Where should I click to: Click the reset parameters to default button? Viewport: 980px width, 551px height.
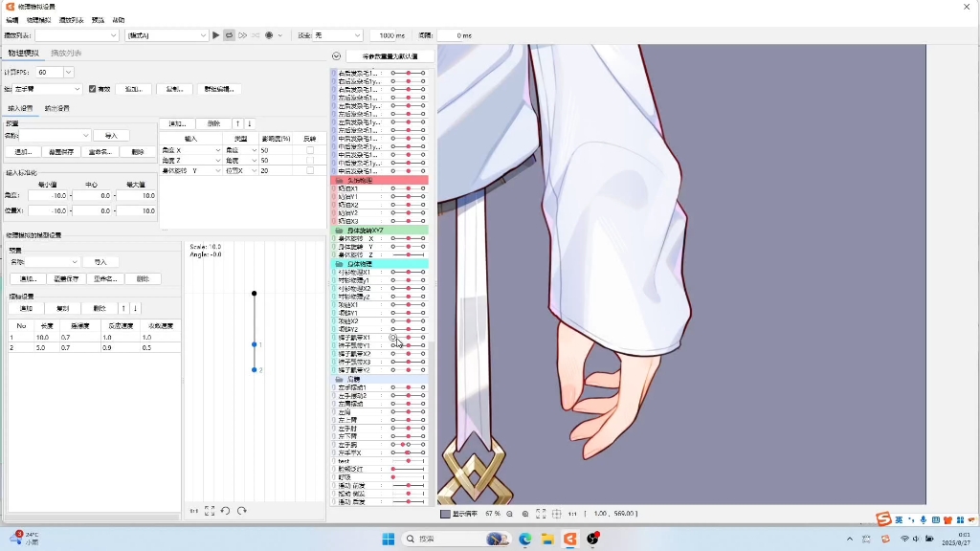click(x=390, y=56)
